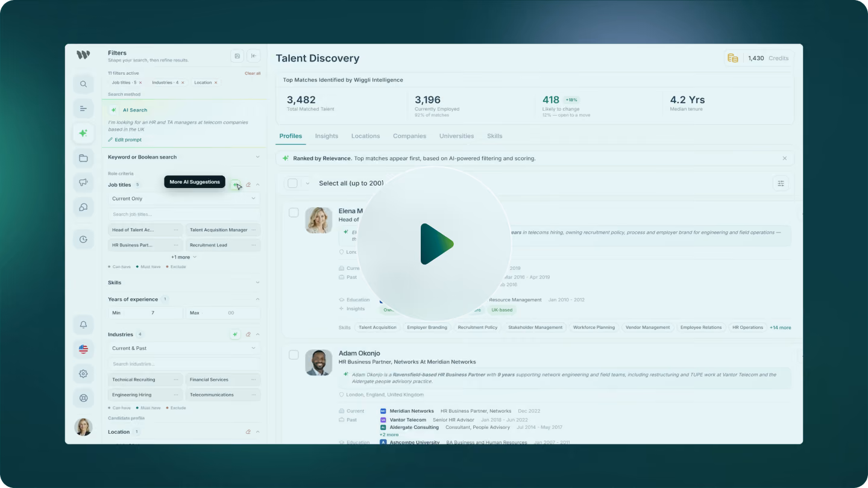Viewport: 868px width, 488px height.
Task: Switch to the Universities tab
Action: (x=457, y=136)
